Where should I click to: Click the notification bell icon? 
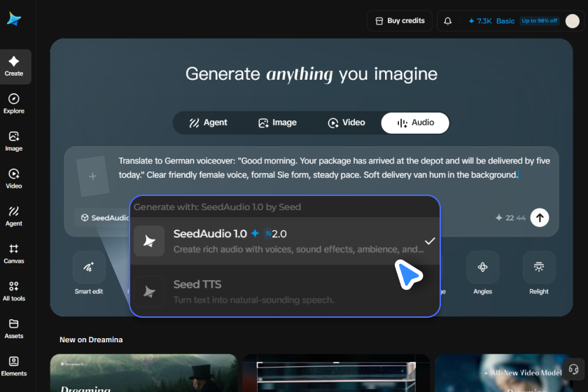[448, 21]
